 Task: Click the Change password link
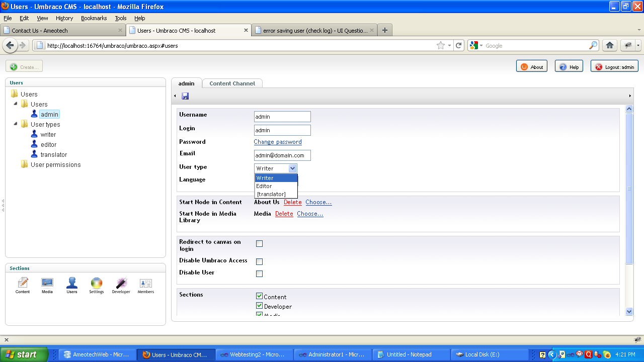tap(278, 142)
